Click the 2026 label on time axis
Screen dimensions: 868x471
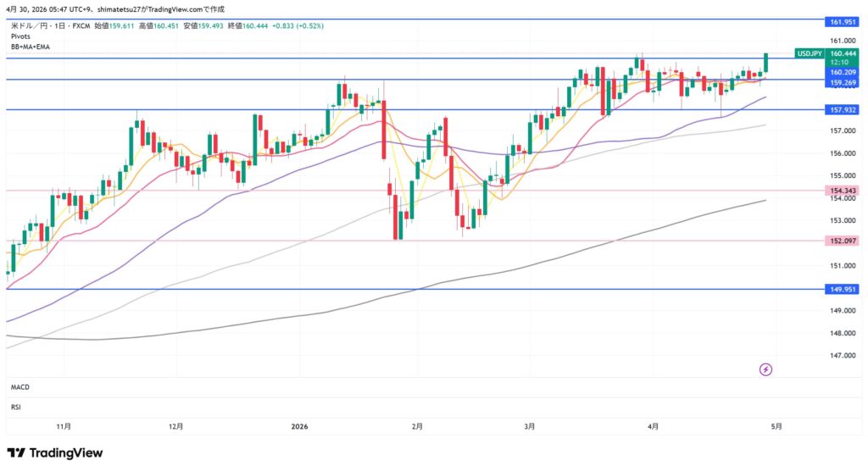coord(303,426)
